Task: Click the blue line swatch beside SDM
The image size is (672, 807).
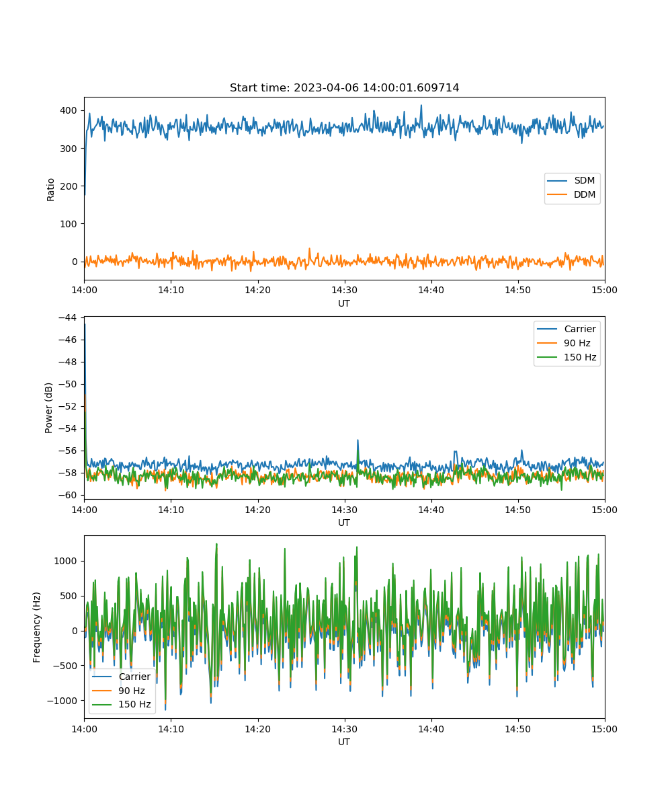Action: point(558,181)
